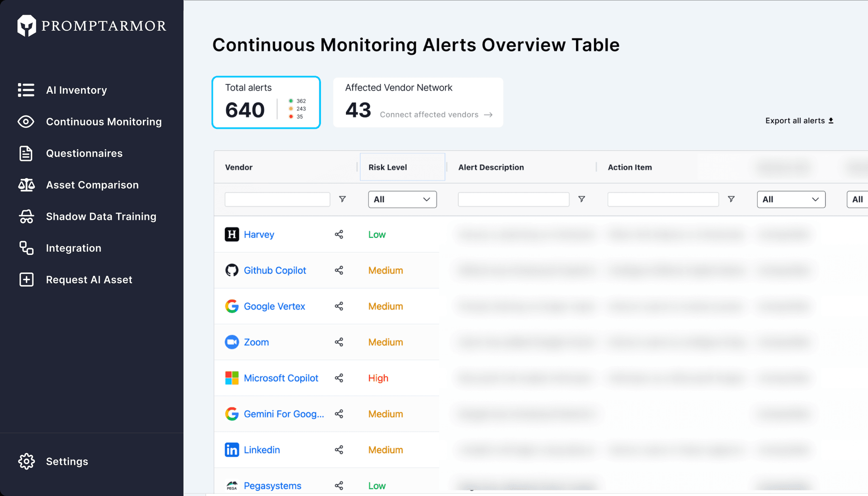The image size is (868, 496).
Task: Select the Total alerts 640 card
Action: tap(266, 102)
